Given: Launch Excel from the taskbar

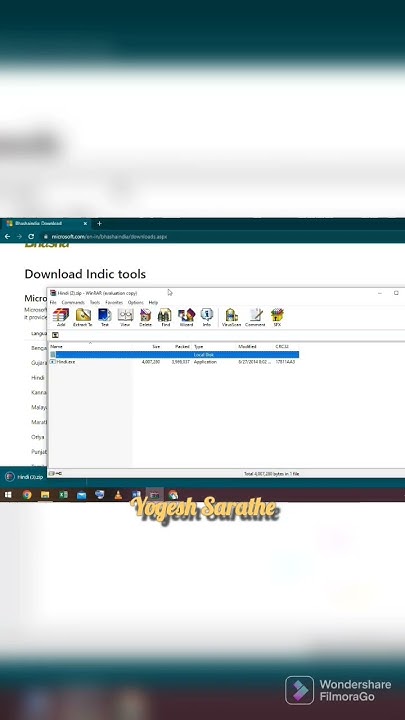Looking at the screenshot, I should pos(63,495).
